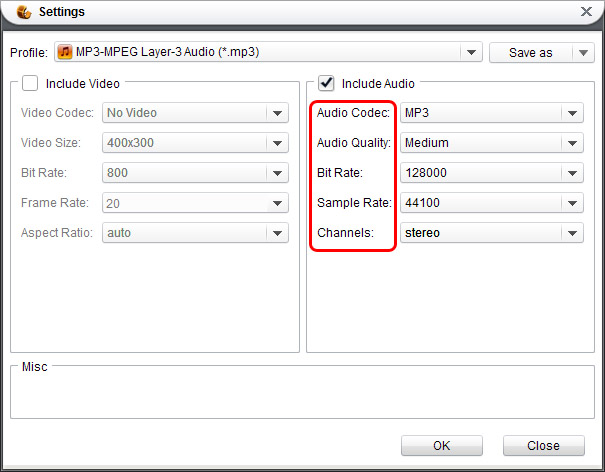The image size is (605, 472).
Task: Click the Channels label
Action: pos(345,233)
